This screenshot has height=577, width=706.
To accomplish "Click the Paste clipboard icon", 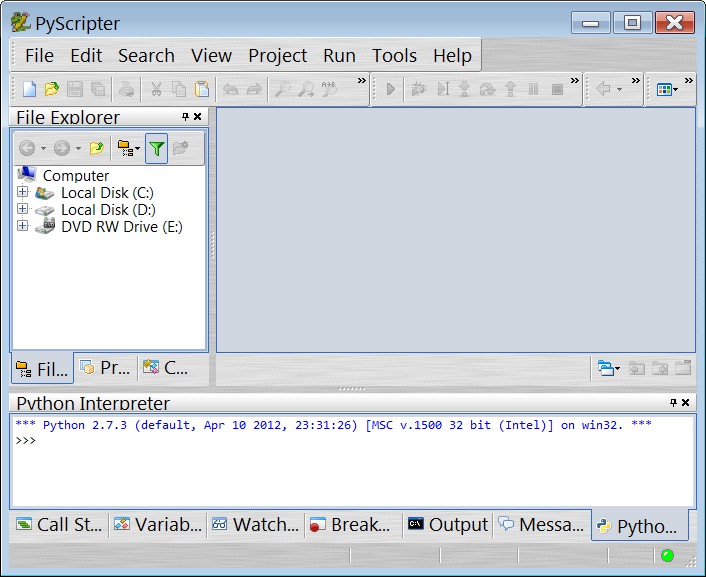I will click(x=202, y=89).
